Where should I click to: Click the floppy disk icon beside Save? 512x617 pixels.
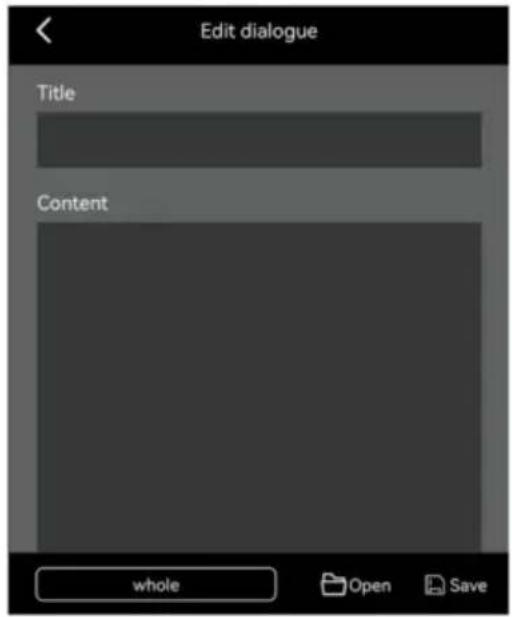tap(434, 585)
